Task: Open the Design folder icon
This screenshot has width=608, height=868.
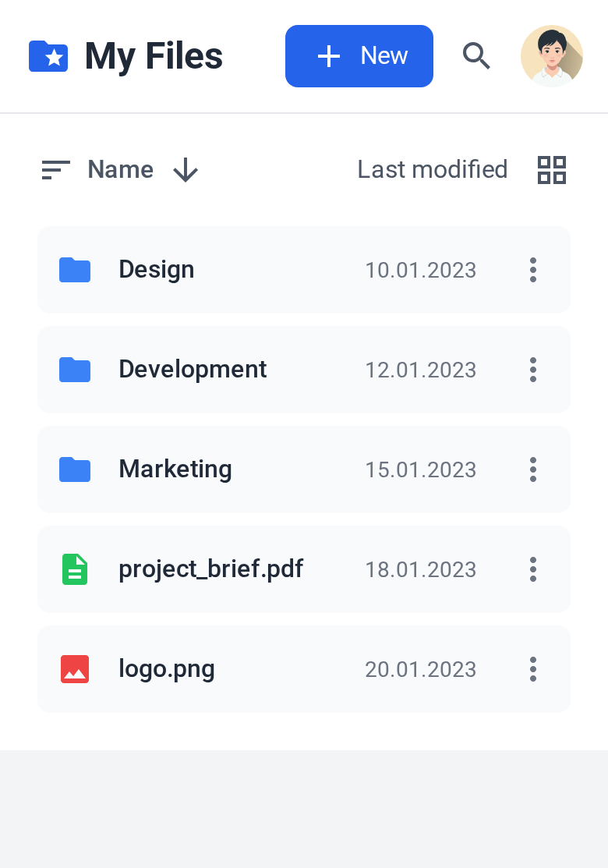Action: click(75, 270)
